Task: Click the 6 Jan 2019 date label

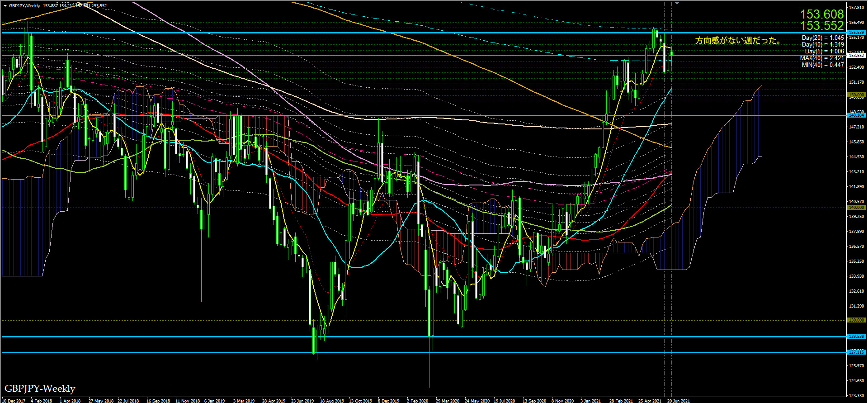Action: pos(214,401)
